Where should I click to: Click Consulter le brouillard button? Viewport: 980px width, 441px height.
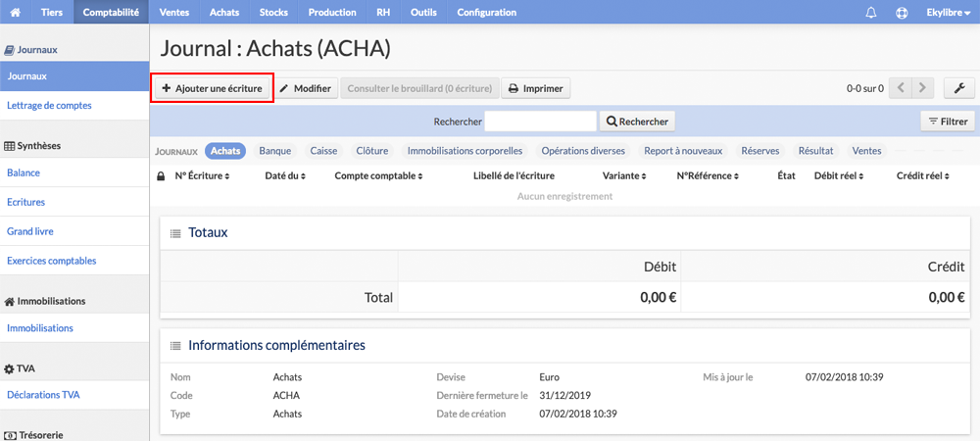pos(419,89)
